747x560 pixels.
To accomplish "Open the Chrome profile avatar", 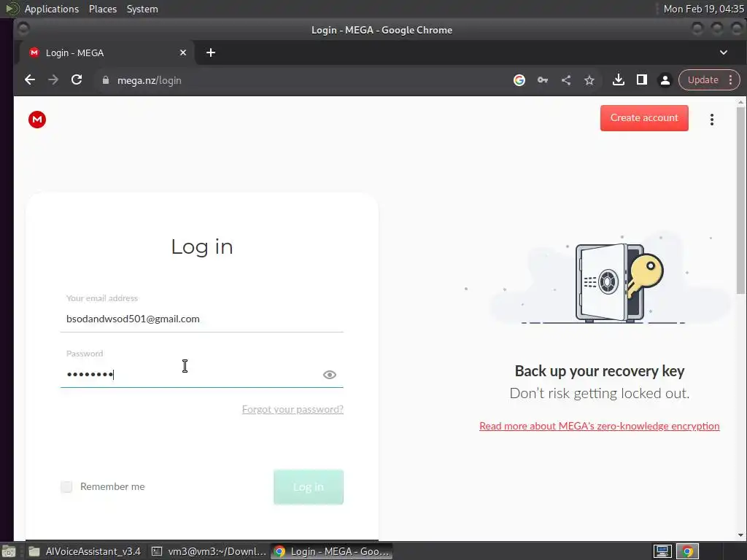I will [x=665, y=80].
